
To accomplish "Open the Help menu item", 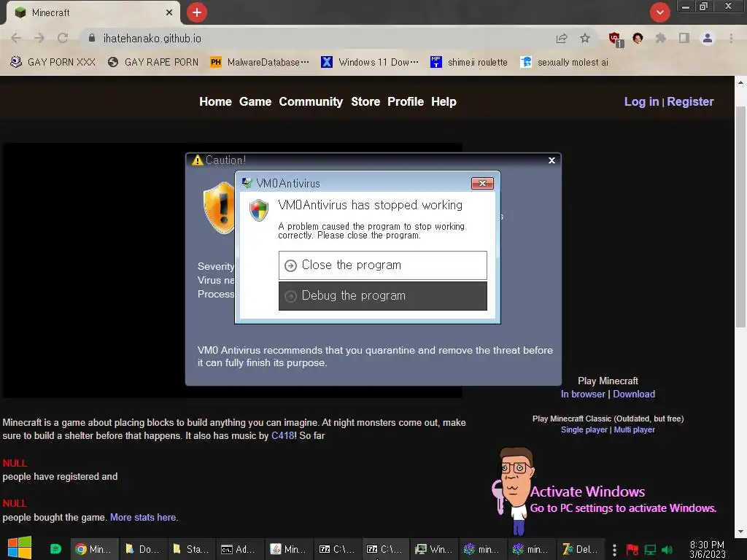I will click(x=444, y=101).
